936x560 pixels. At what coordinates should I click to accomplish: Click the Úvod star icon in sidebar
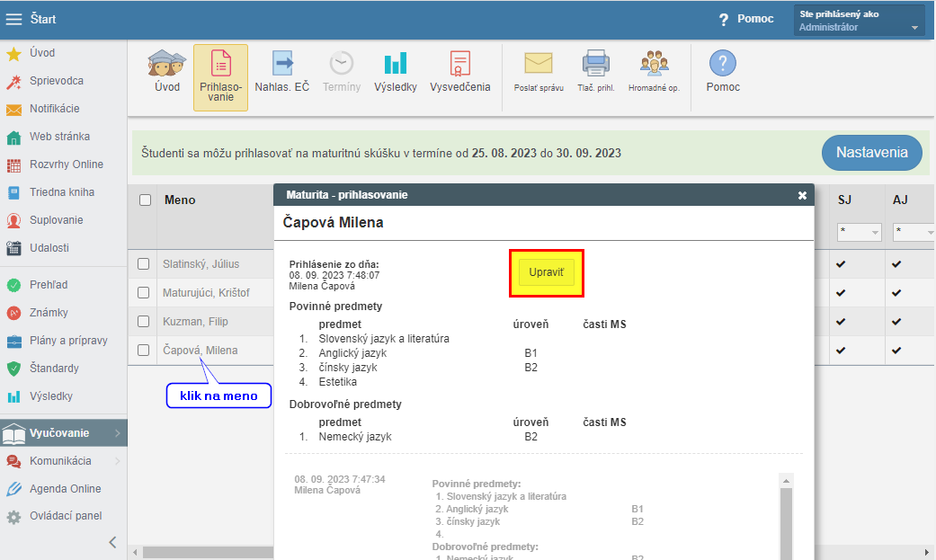[13, 54]
